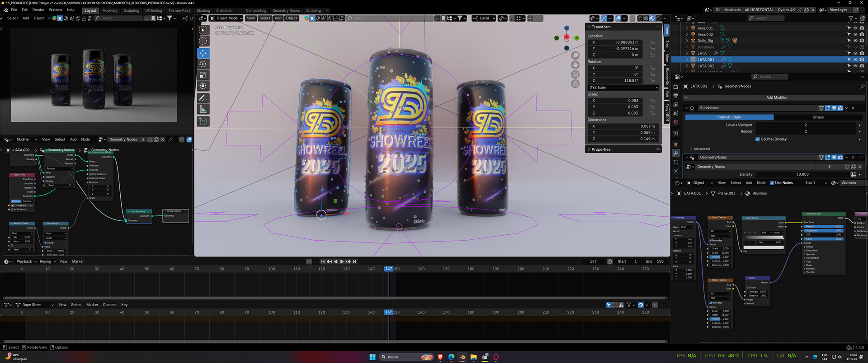Screen dimensions: 868x363
Task: Toggle GeometryNodes modifier render display
Action: pyautogui.click(x=840, y=158)
